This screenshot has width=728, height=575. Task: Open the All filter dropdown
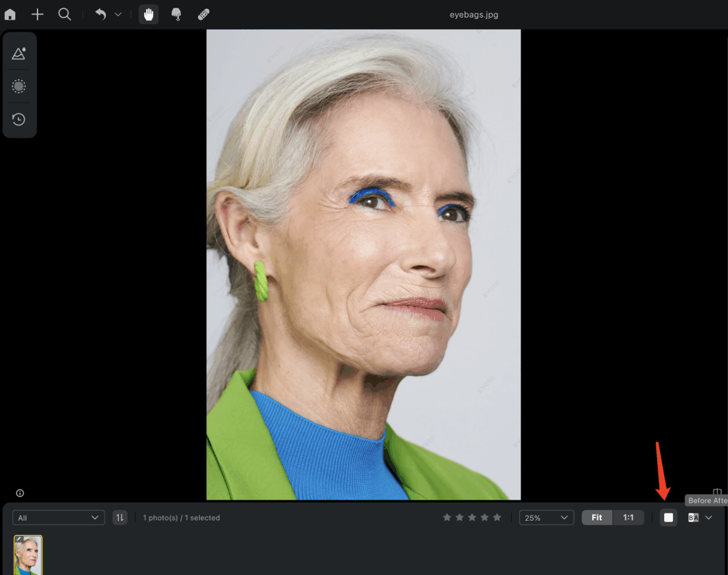pyautogui.click(x=58, y=517)
